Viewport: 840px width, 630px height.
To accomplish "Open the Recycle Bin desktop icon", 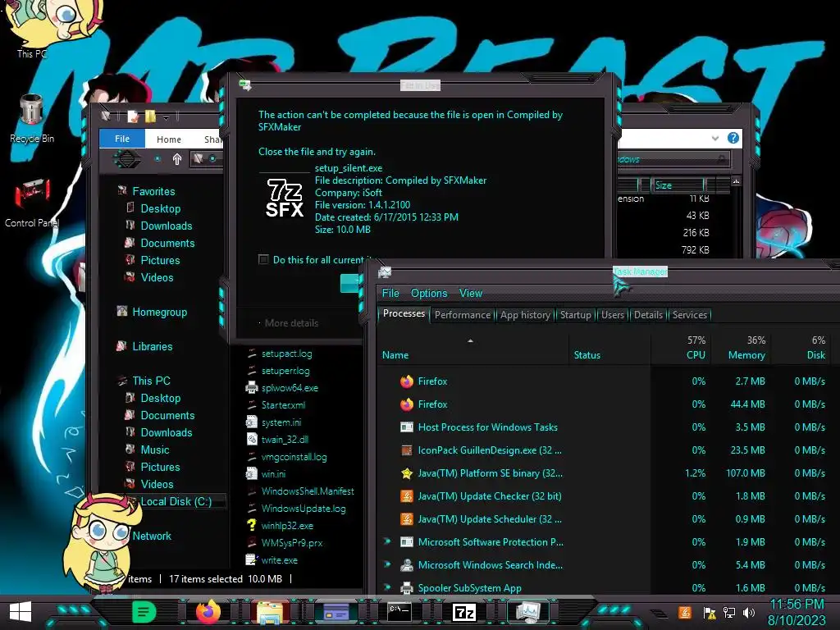I will click(32, 119).
